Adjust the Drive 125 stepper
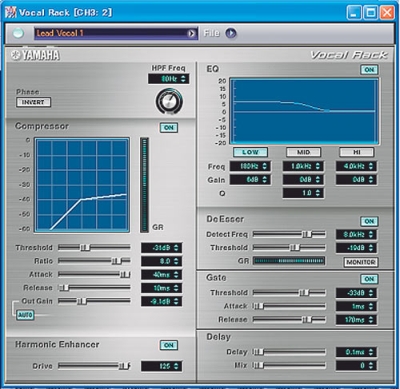The width and height of the screenshot is (400, 389). pos(176,366)
